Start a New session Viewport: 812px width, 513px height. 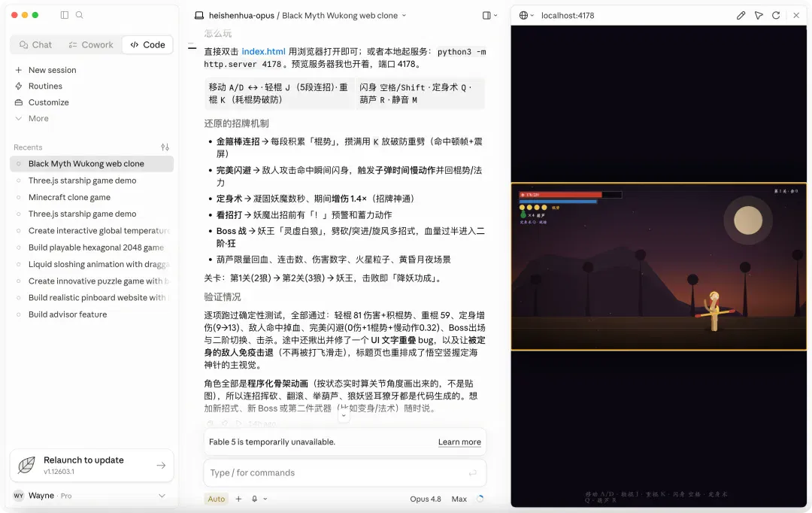(46, 70)
